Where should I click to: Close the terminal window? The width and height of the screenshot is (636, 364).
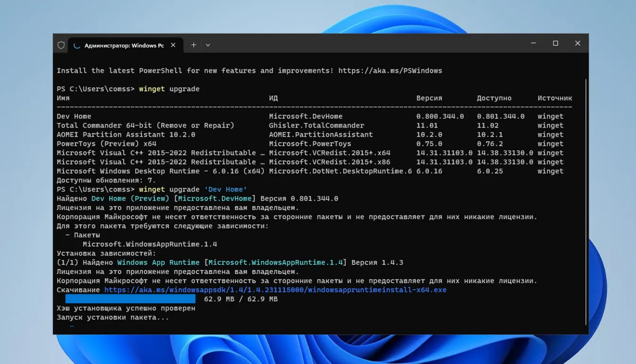578,43
